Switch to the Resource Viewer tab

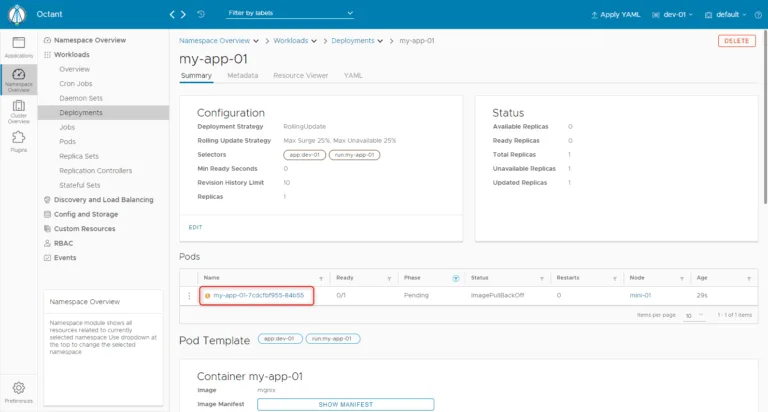[x=300, y=75]
